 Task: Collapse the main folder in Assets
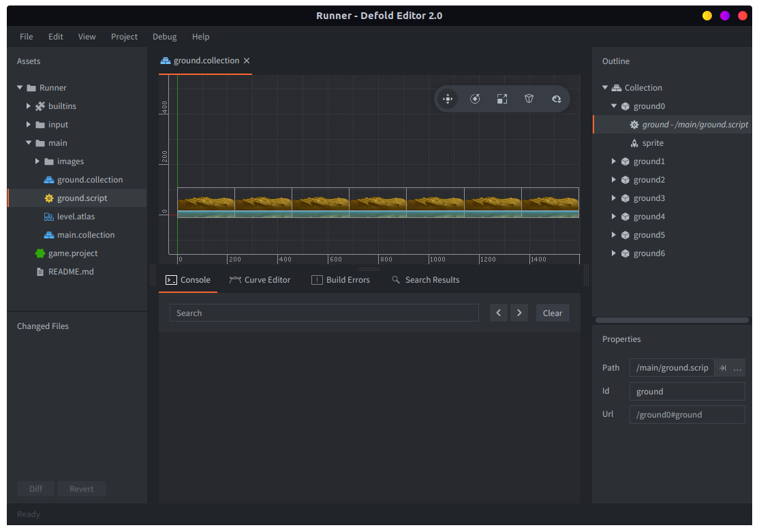point(29,143)
